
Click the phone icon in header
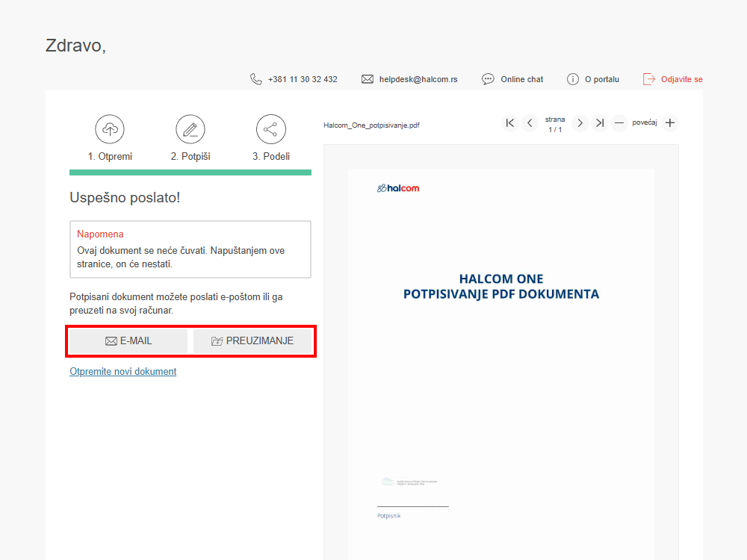[x=255, y=79]
